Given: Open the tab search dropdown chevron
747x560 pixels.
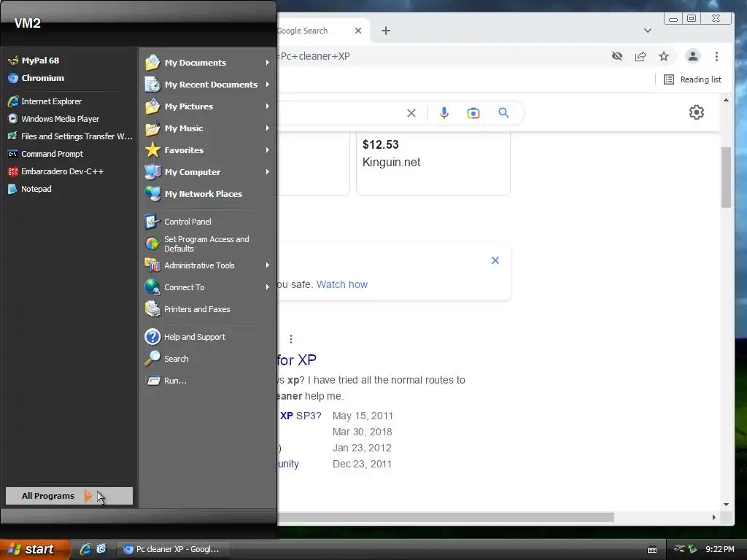Looking at the screenshot, I should (648, 31).
